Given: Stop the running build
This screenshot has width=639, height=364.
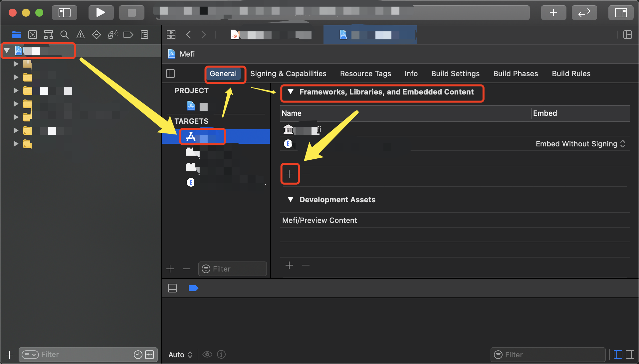Looking at the screenshot, I should [132, 13].
